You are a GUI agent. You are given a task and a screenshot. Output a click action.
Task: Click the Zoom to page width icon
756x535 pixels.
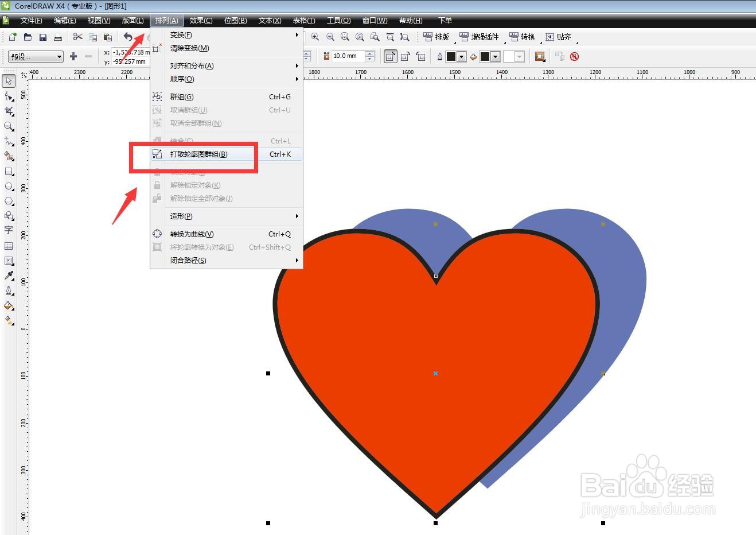(x=390, y=37)
